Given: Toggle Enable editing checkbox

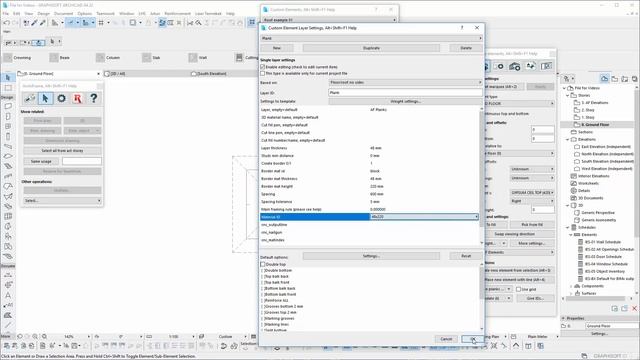Looking at the screenshot, I should 263,67.
